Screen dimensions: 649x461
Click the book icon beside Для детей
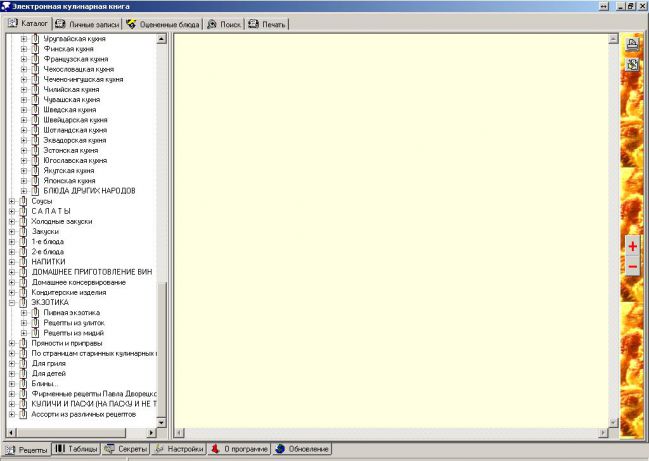pos(22,373)
